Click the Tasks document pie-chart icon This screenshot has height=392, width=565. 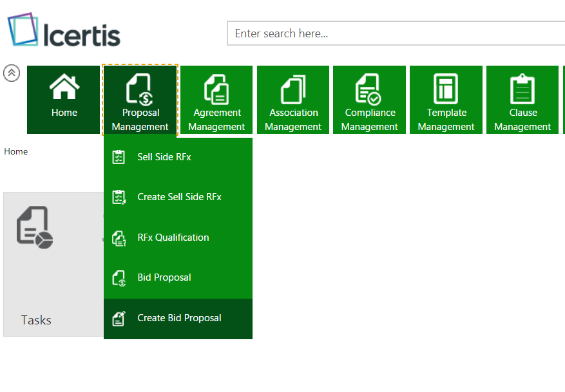click(35, 227)
